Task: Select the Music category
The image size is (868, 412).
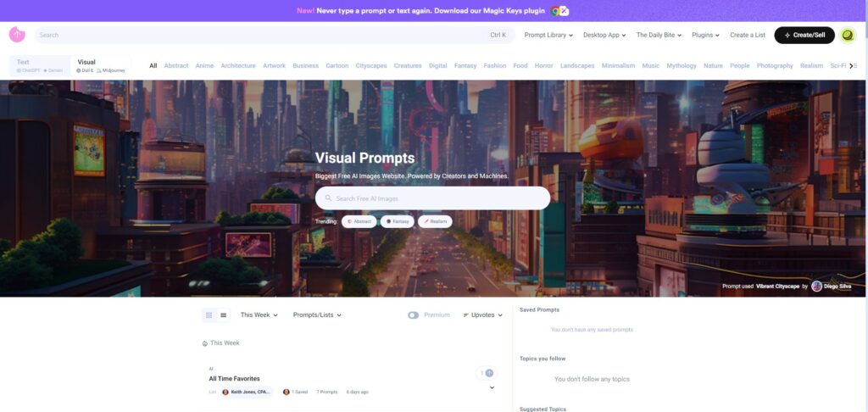Action: click(651, 66)
